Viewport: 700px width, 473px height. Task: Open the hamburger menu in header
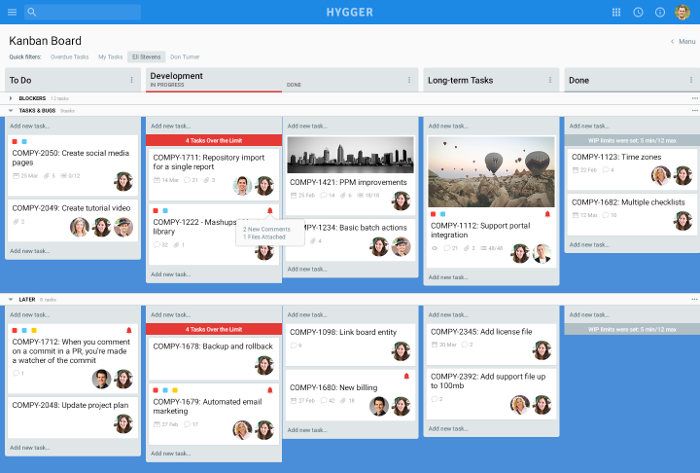pos(12,12)
